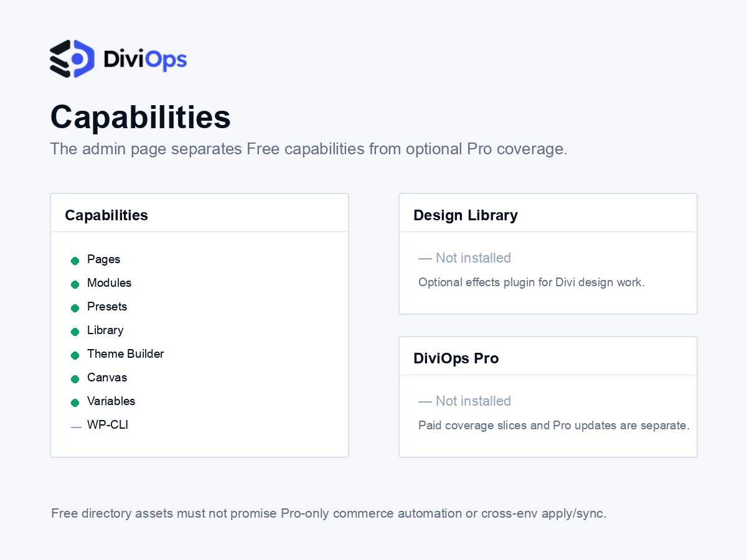Select the Canvas capability row text
Screen dimensions: 747x560
107,378
